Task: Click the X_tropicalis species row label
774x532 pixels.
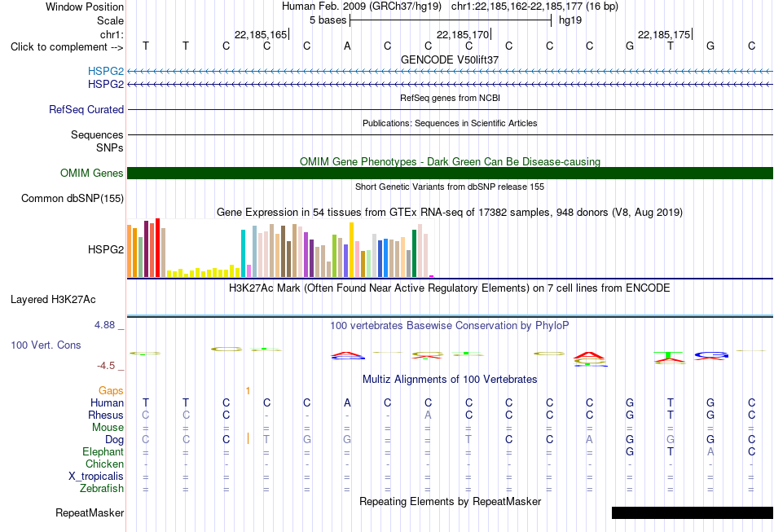Action: coord(96,477)
